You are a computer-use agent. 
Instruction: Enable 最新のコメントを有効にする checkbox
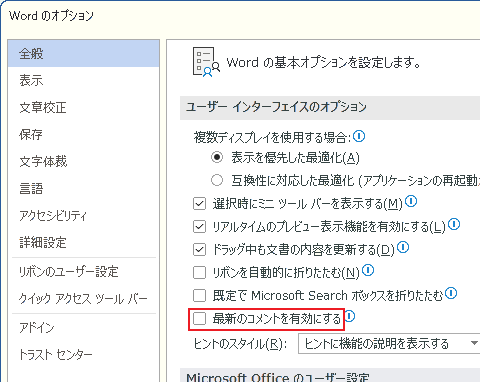199,319
